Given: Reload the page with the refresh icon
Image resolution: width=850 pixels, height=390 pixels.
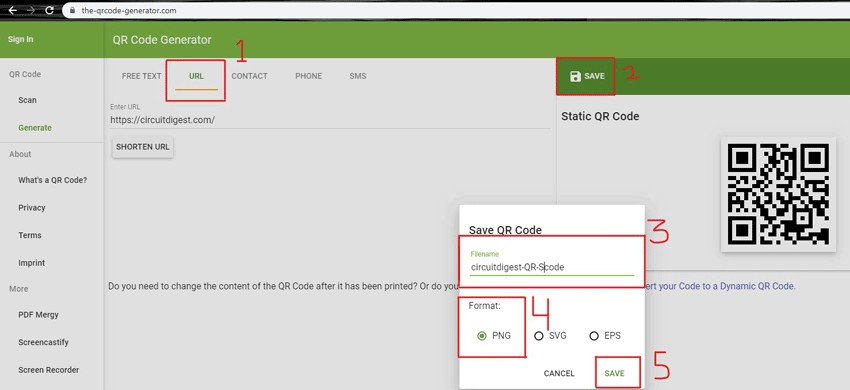Looking at the screenshot, I should (x=49, y=10).
